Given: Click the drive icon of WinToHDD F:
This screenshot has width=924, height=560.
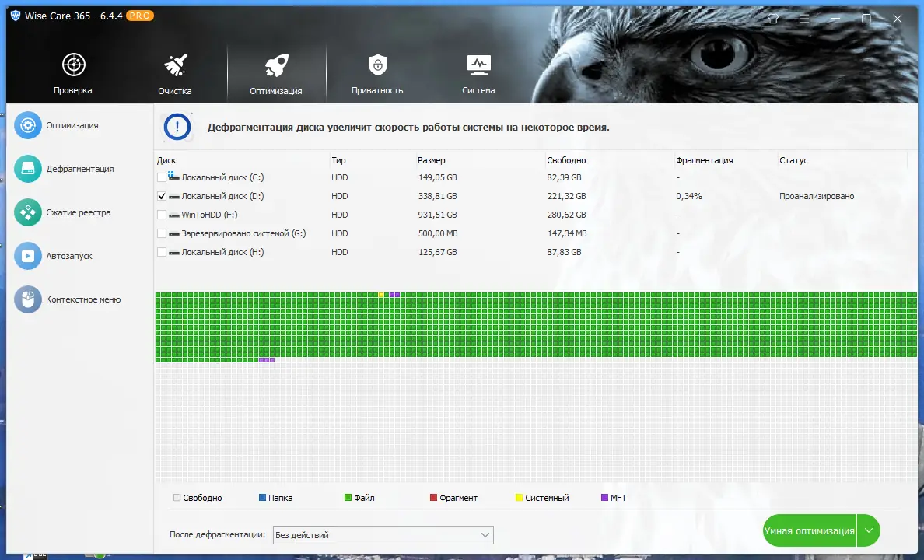Looking at the screenshot, I should click(174, 215).
